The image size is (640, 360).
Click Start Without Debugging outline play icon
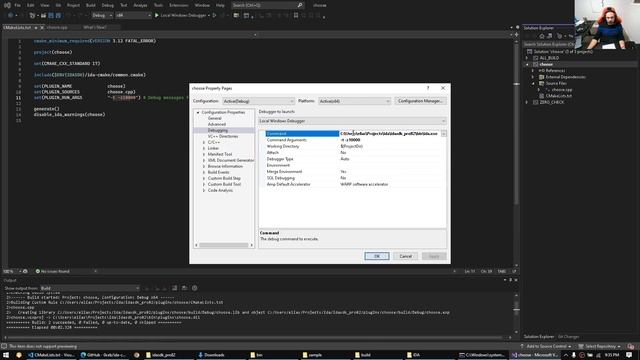214,15
